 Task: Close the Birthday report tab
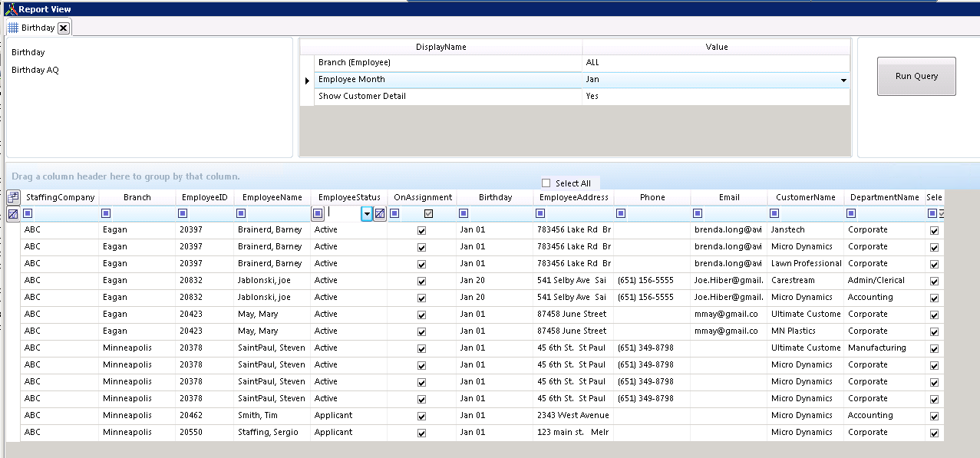pos(64,28)
